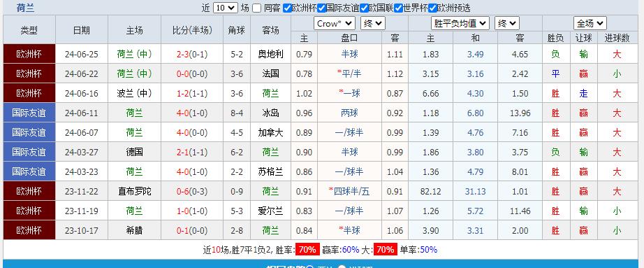Click the 日期 column header
Screen dimensions: 644x268
point(81,30)
